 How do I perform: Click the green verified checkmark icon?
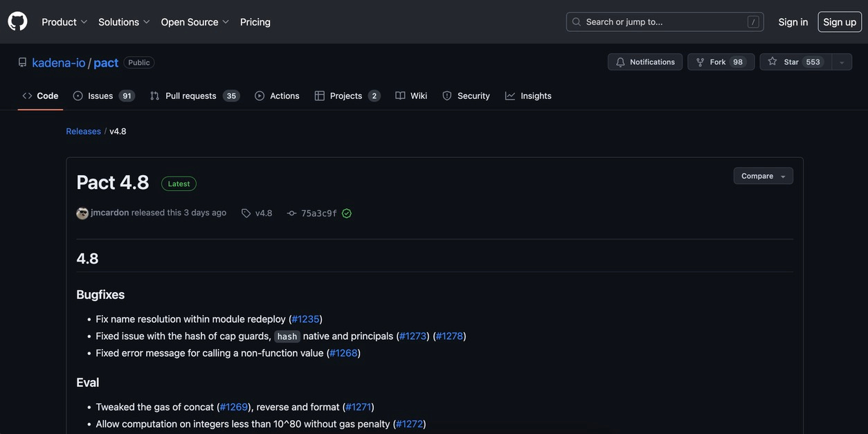(x=347, y=213)
